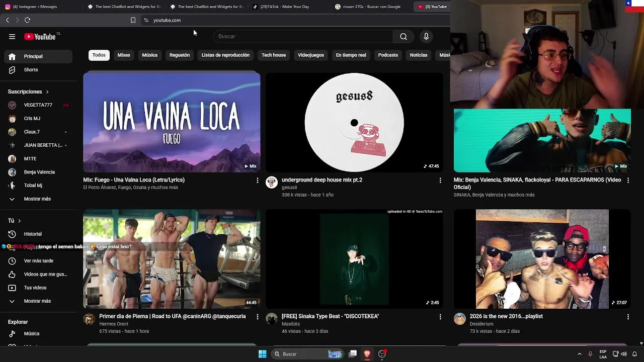644x362 pixels.
Task: Select the Música filter chip
Action: [149, 55]
